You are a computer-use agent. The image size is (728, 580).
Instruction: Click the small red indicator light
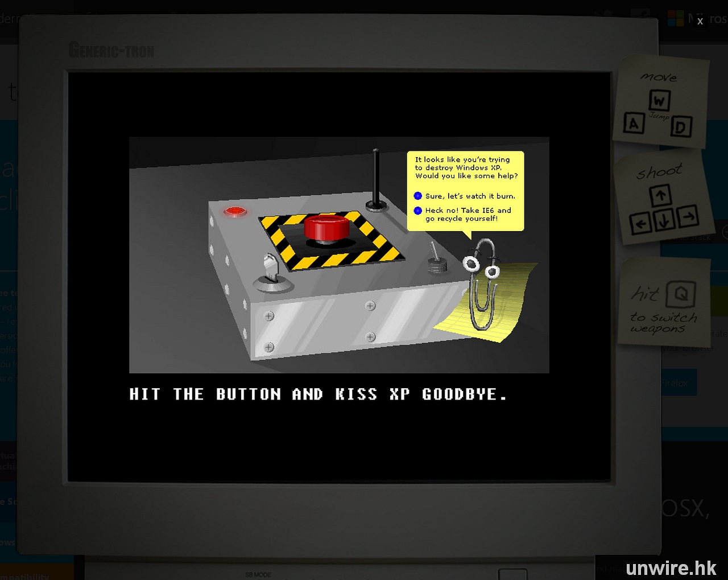click(x=234, y=212)
